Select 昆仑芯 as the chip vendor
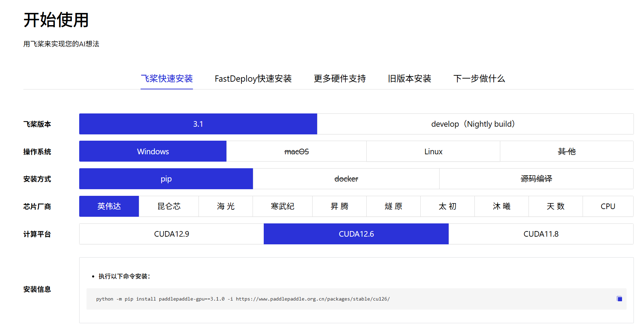644x333 pixels. pos(169,206)
